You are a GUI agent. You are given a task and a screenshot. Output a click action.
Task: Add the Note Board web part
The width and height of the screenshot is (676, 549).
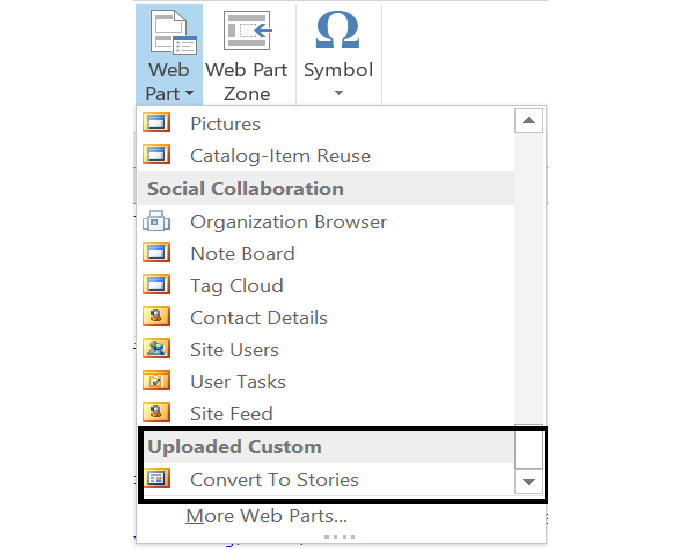pyautogui.click(x=325, y=254)
